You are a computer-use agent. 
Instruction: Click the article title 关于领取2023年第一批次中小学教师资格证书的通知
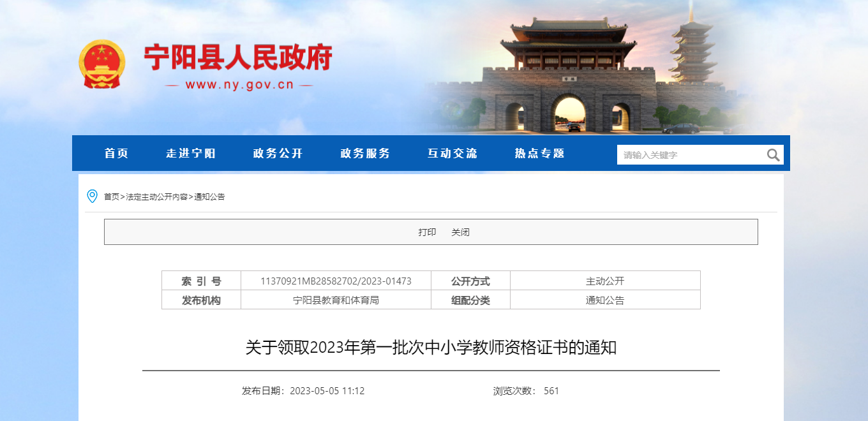pyautogui.click(x=431, y=348)
